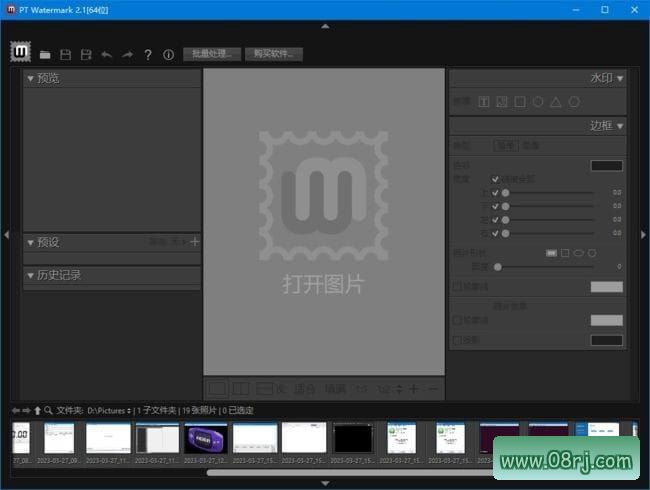Zoom out with the minus under the canvas
Viewport: 650px width, 490px height.
tap(433, 389)
